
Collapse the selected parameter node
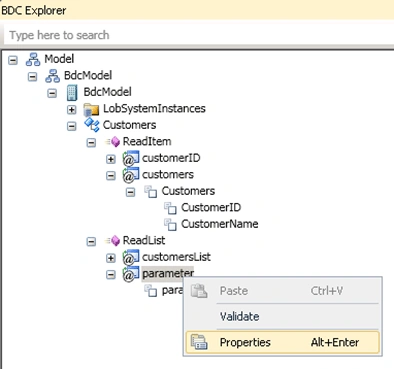tap(111, 274)
